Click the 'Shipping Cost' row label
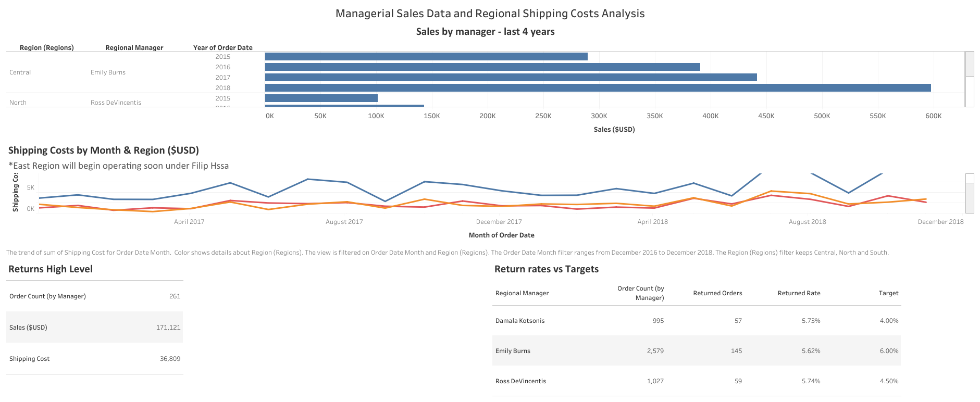This screenshot has width=980, height=402. click(30, 359)
